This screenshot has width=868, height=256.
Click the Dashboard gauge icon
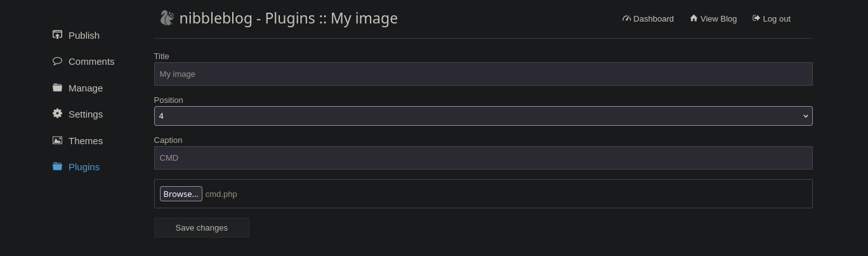pos(627,18)
